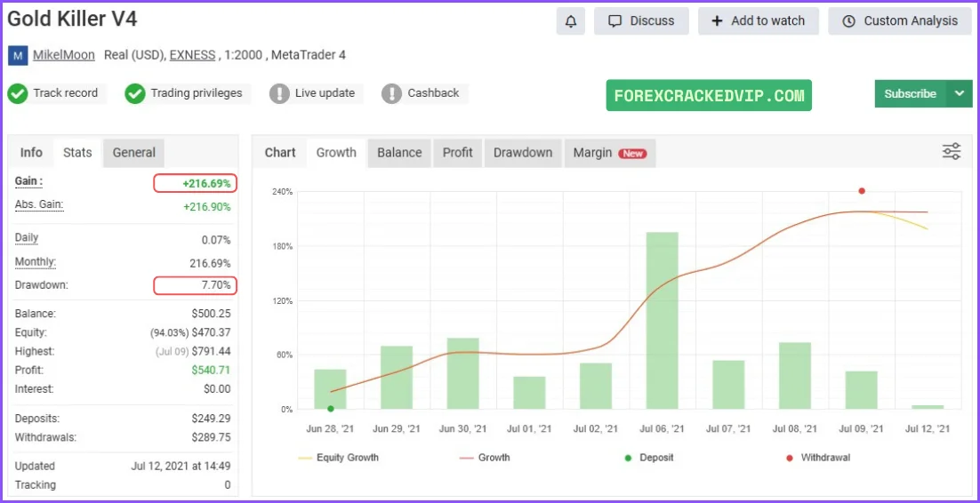
Task: Toggle Growth line legend series
Action: pos(485,458)
